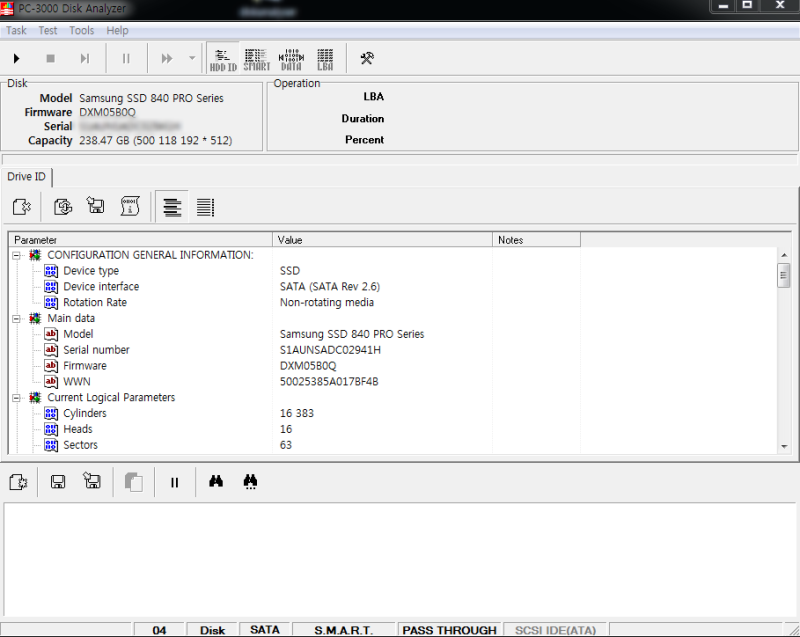This screenshot has height=637, width=800.
Task: Click the log save floppy icon
Action: click(58, 482)
